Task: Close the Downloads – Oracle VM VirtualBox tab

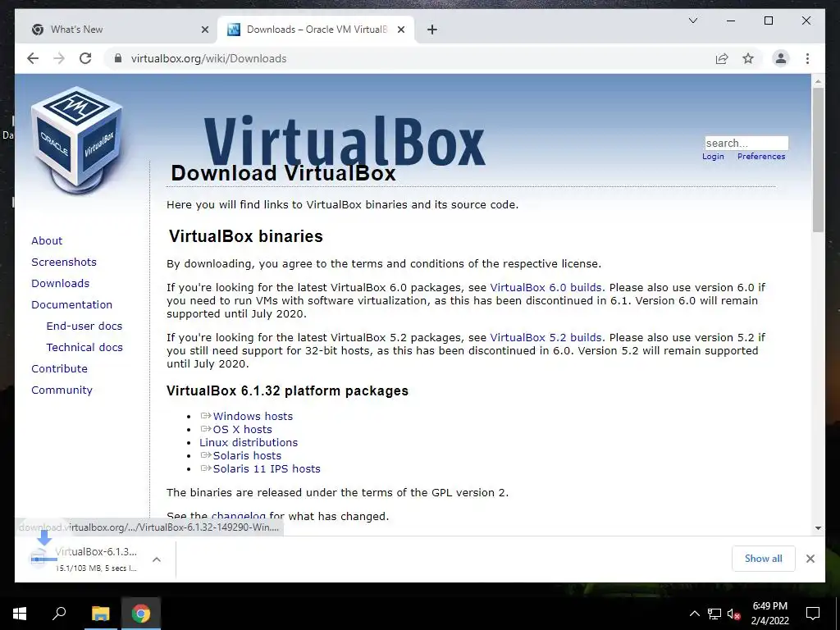Action: pyautogui.click(x=400, y=30)
